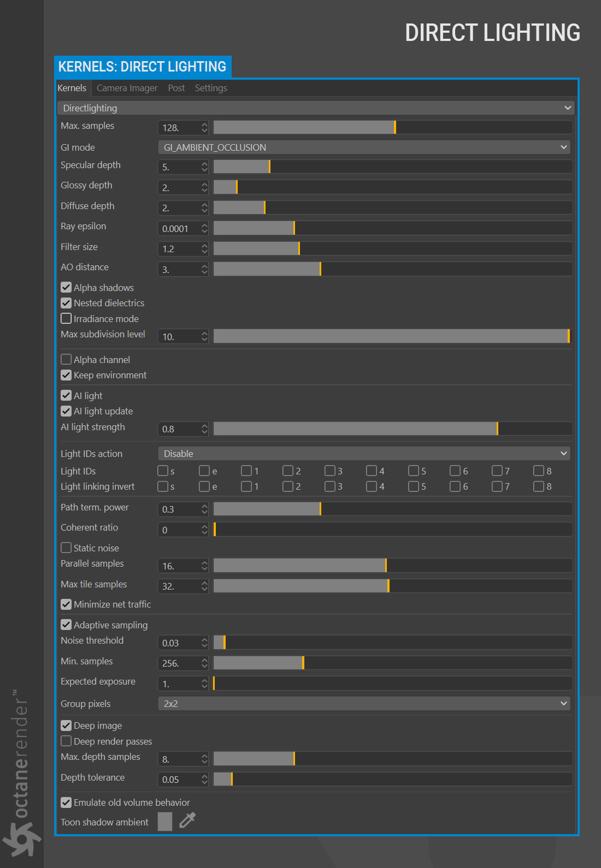Adjust the Specular depth slider

point(392,167)
